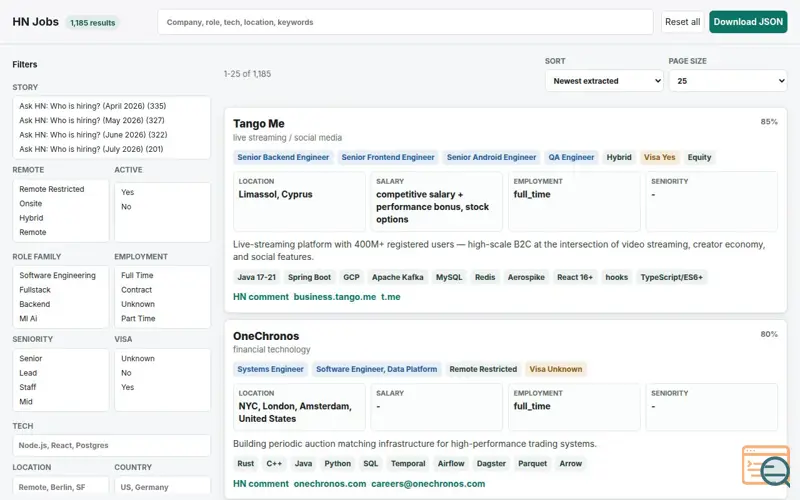
Task: Focus the Country filter input field
Action: tap(162, 487)
